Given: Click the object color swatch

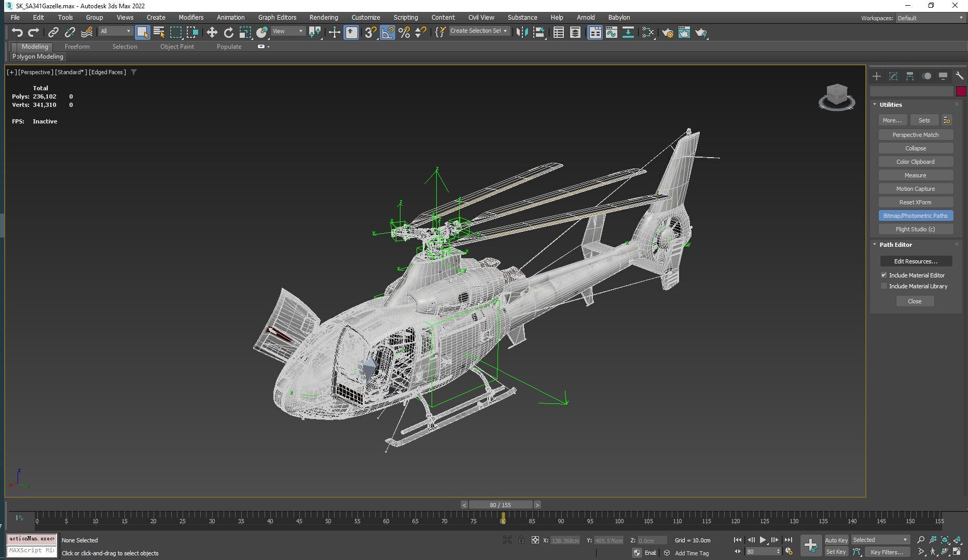Looking at the screenshot, I should 961,91.
